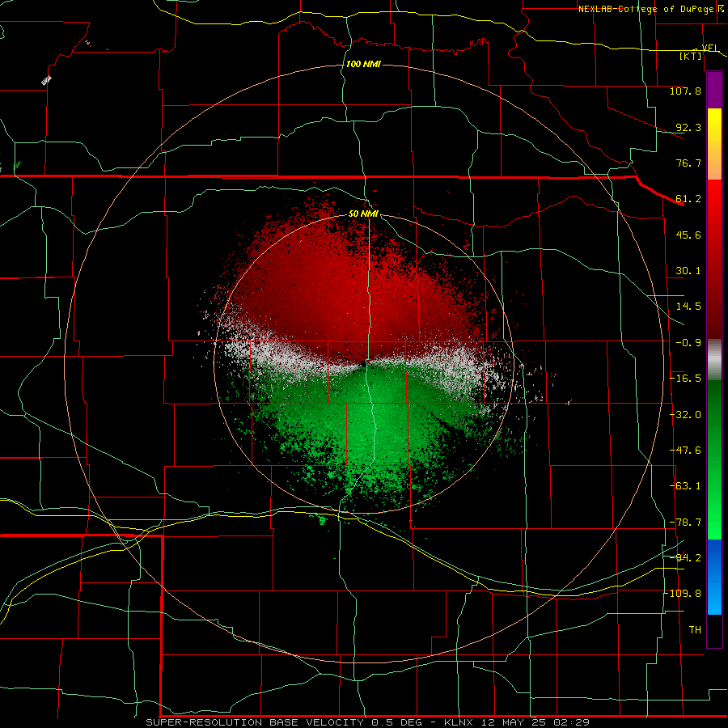Click the 45.6 velocity scale value
Screen dimensions: 728x728
688,235
